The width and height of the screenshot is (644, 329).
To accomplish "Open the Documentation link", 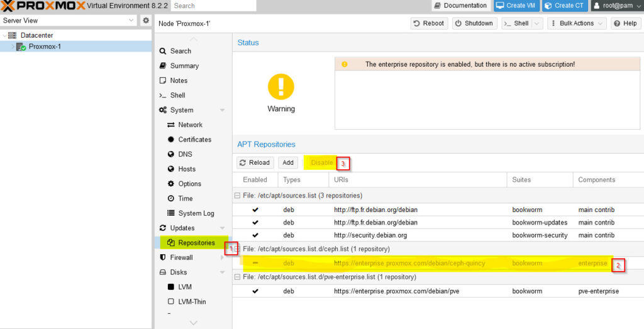I will click(460, 6).
